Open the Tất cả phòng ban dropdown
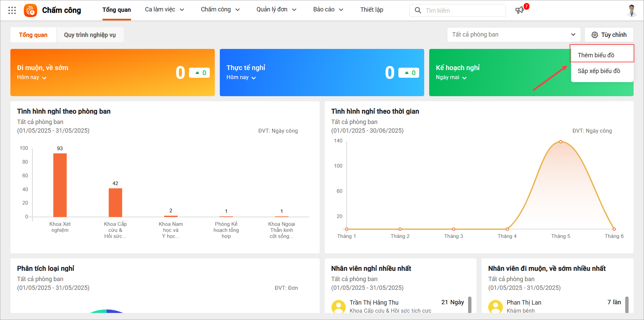The image size is (644, 320). point(514,35)
